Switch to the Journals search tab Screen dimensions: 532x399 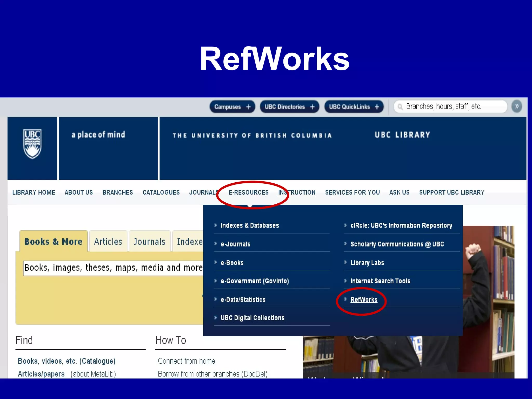click(x=149, y=241)
